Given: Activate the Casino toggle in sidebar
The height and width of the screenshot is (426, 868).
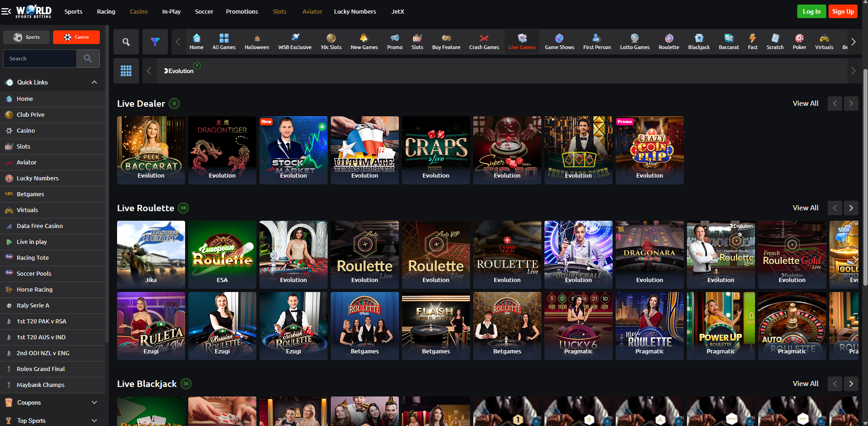Looking at the screenshot, I should (x=76, y=37).
